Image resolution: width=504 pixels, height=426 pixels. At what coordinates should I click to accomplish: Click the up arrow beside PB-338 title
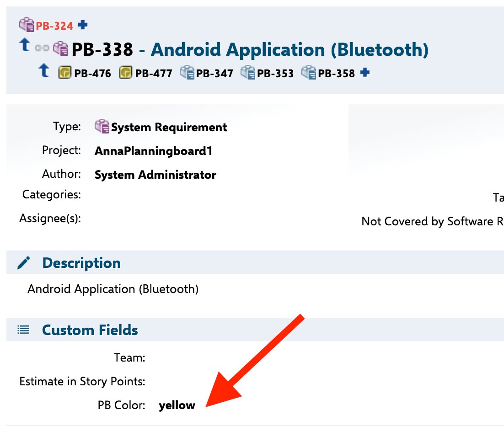25,45
